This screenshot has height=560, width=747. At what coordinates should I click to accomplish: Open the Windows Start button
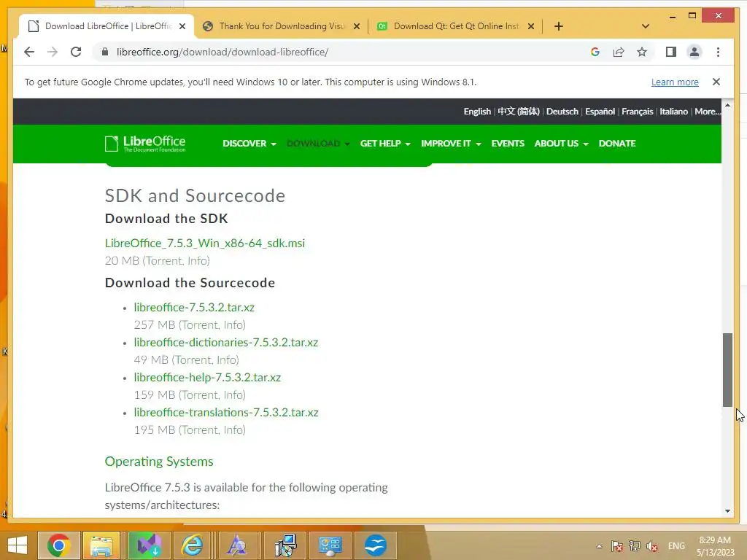tap(18, 545)
